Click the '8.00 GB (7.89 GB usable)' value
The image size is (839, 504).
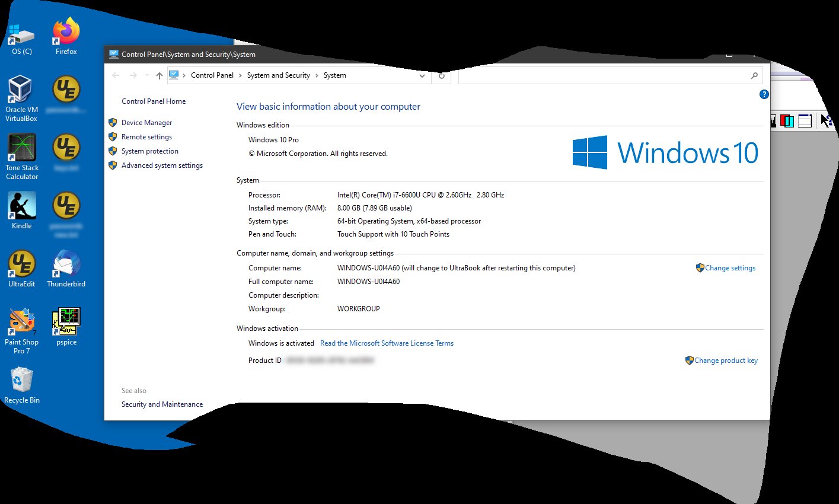pos(375,208)
